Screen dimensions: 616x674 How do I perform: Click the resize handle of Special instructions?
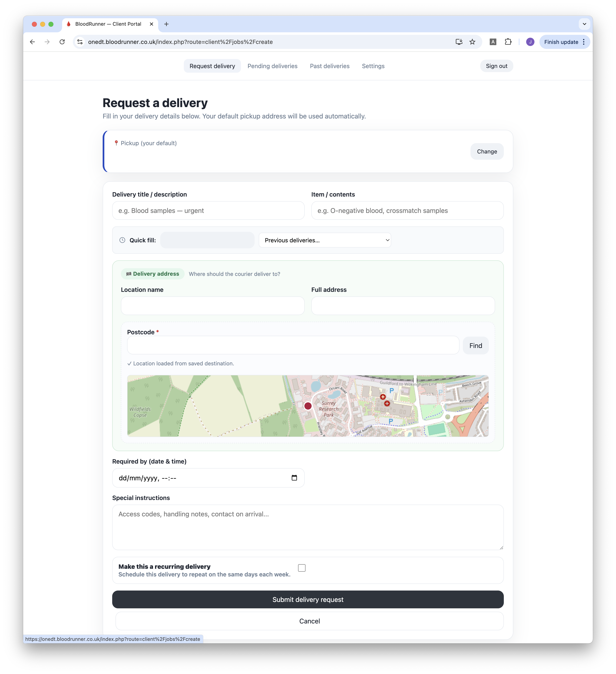click(x=501, y=548)
